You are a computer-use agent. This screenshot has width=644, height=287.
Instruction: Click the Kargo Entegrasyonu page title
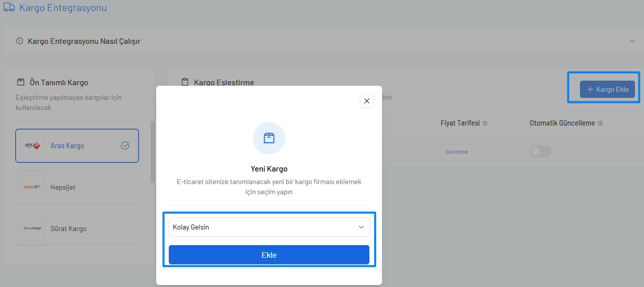point(63,8)
